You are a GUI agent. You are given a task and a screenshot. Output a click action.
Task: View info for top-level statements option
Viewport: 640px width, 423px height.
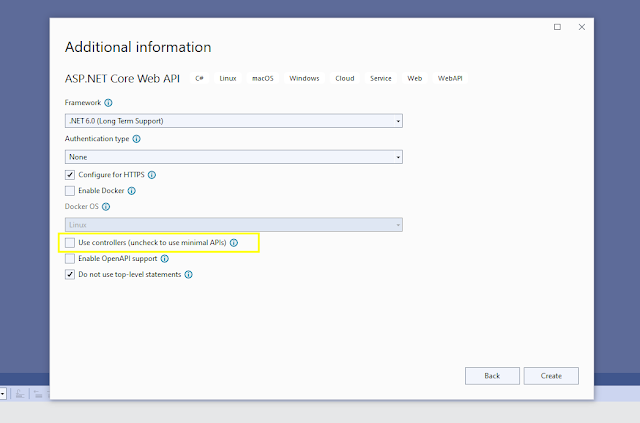(188, 274)
